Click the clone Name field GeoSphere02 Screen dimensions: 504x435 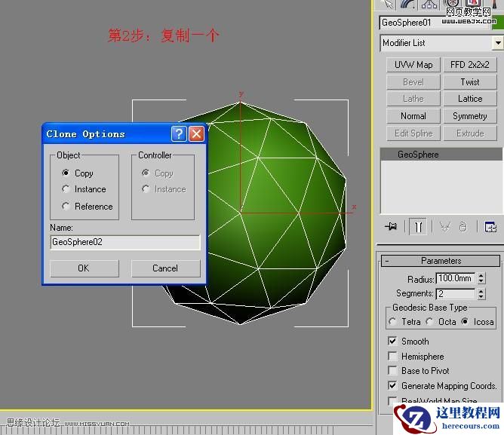(x=125, y=242)
